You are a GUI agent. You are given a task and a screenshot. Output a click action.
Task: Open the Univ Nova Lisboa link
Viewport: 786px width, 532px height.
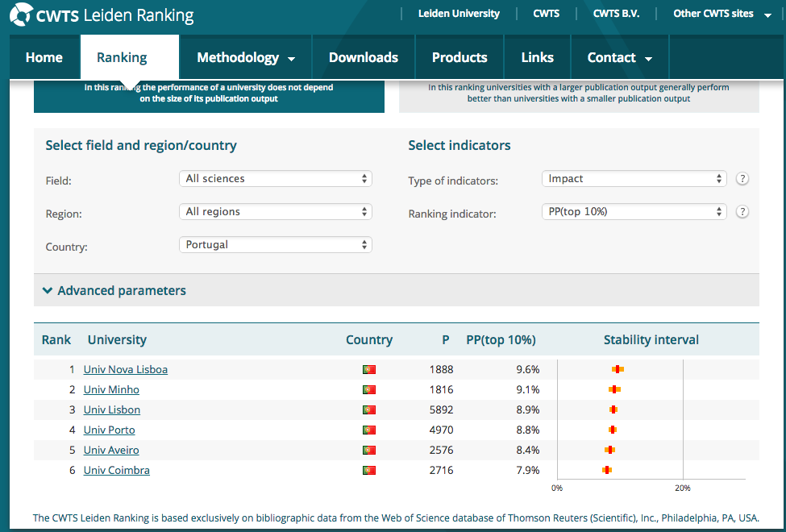point(125,369)
